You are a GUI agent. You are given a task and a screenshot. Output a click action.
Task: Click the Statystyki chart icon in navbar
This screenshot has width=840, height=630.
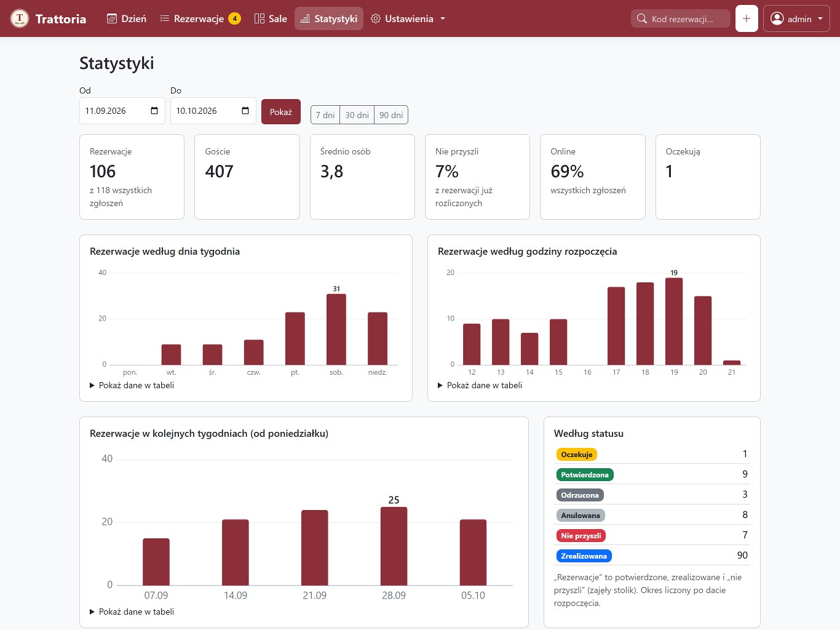tap(305, 18)
